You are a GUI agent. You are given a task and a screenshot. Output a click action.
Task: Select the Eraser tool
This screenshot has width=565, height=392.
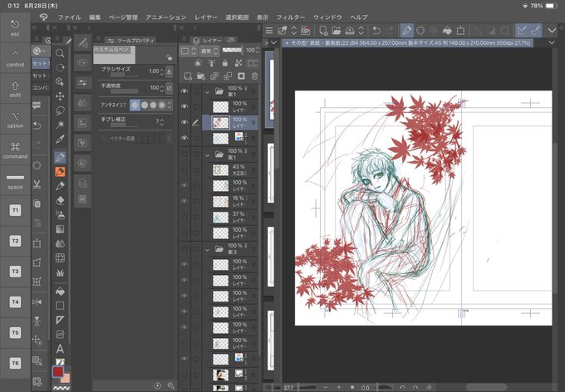pos(60,200)
